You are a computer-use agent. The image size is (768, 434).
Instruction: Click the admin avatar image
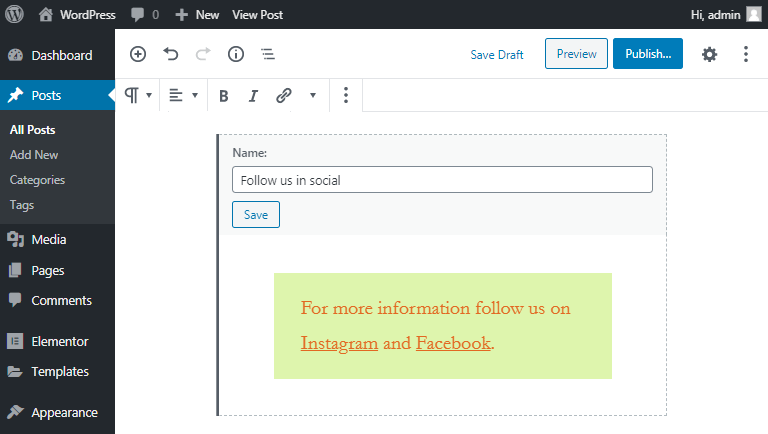point(753,15)
